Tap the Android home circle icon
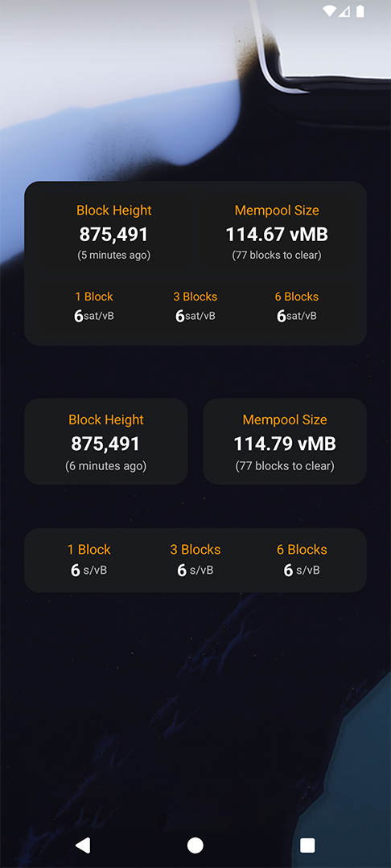 pyautogui.click(x=195, y=845)
